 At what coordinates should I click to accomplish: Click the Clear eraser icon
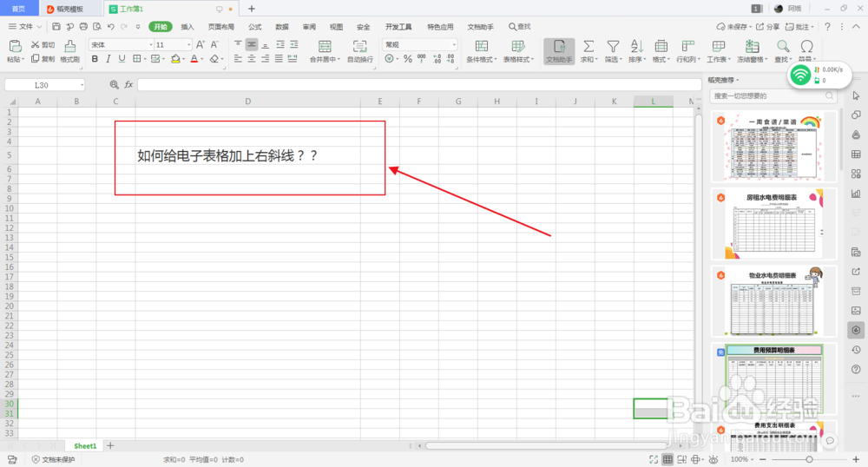coord(214,59)
